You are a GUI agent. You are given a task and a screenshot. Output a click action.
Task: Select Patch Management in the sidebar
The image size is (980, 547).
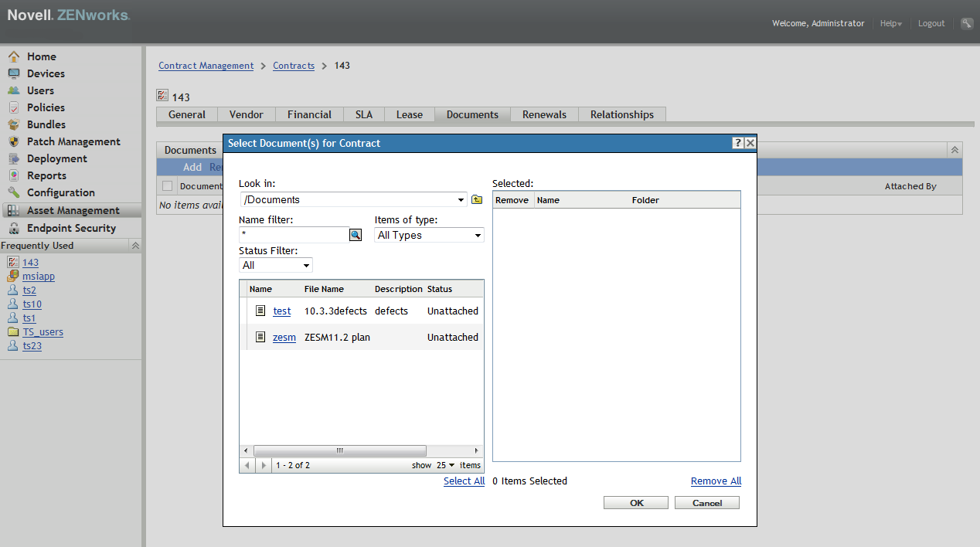pos(73,141)
